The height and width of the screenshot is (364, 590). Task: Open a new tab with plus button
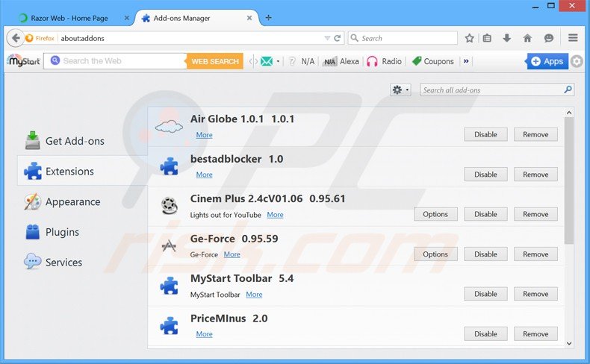click(x=268, y=18)
